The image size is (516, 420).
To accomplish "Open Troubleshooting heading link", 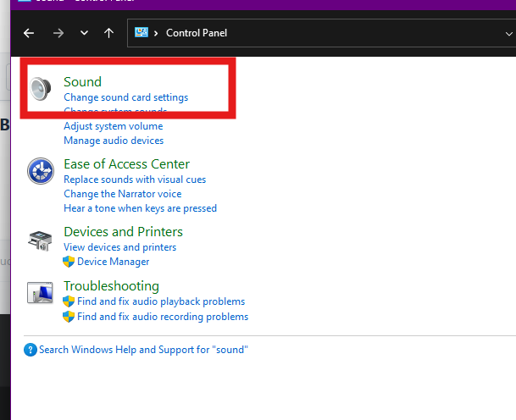I will (x=111, y=286).
